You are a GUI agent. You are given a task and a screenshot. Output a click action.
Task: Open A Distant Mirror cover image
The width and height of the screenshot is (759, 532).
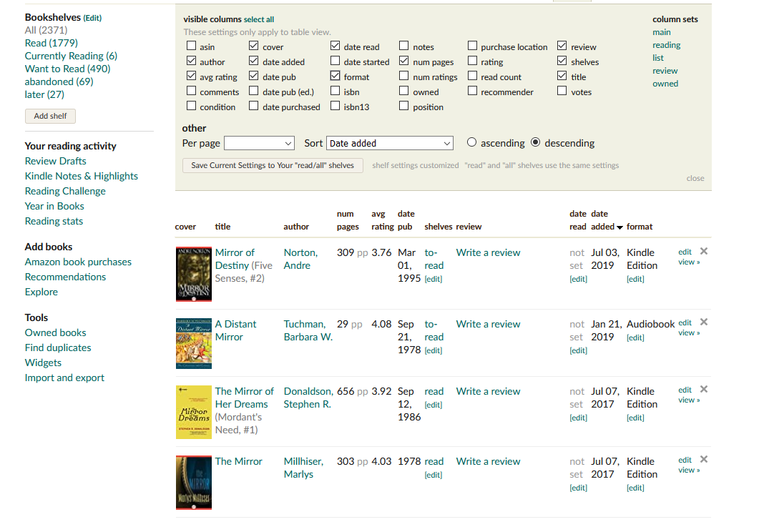[x=193, y=343]
